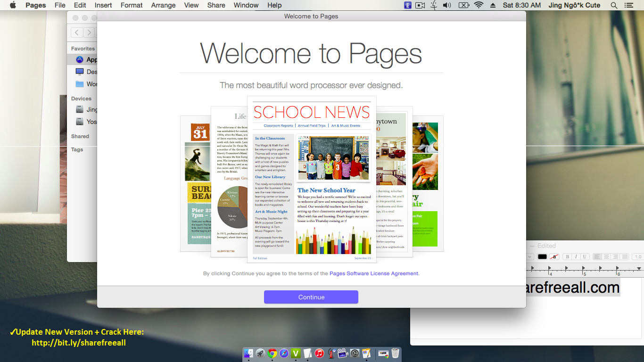The height and width of the screenshot is (362, 644).
Task: Select the School News template preview
Action: pyautogui.click(x=312, y=180)
